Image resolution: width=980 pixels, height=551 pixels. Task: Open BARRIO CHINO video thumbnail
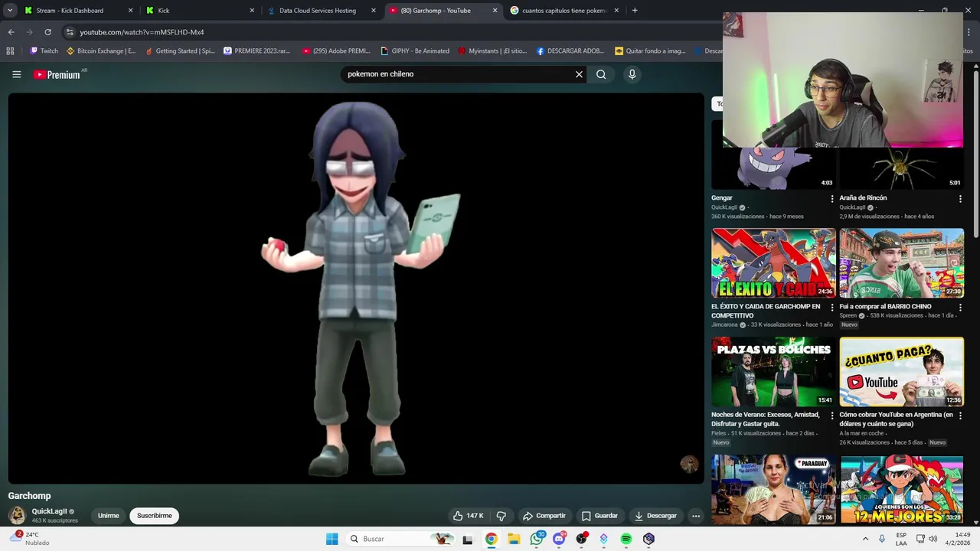click(901, 262)
